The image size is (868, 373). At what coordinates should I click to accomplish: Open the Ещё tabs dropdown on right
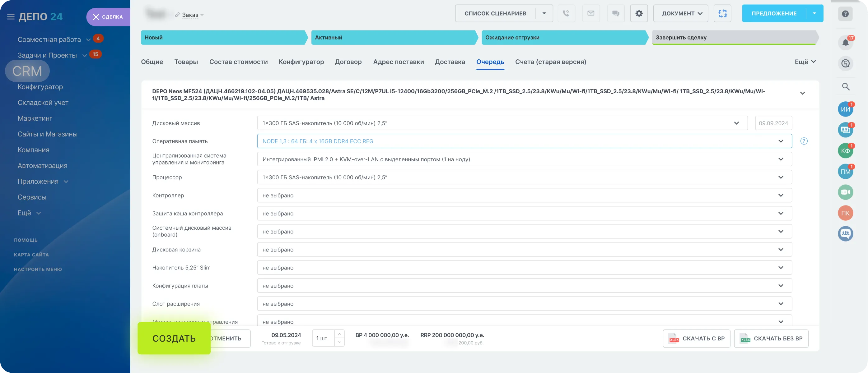click(805, 62)
